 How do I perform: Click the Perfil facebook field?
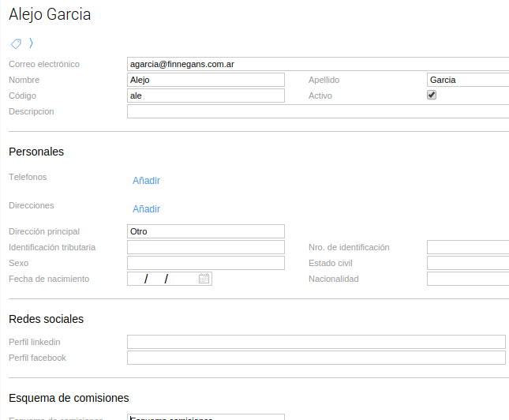[316, 358]
